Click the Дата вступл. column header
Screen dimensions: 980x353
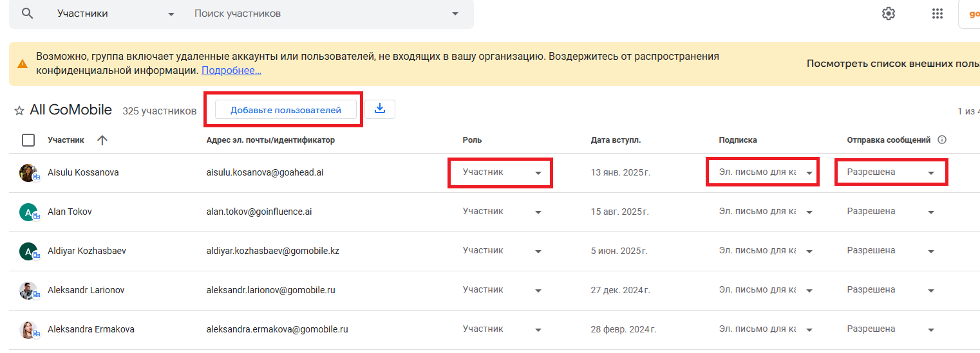pyautogui.click(x=616, y=140)
